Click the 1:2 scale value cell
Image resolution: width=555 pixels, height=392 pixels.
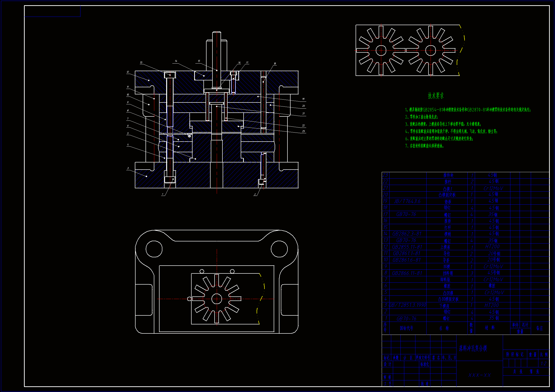[544, 364]
